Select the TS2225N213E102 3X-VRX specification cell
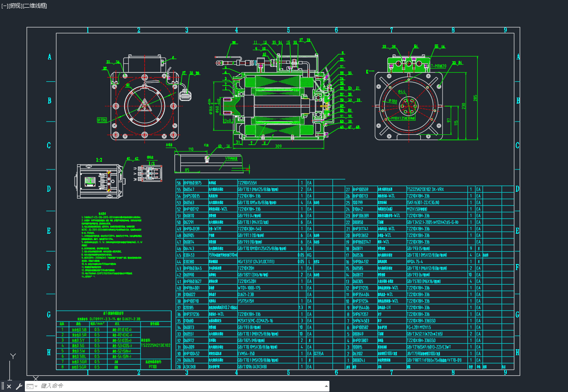Viewport: 568px width, 392px height. point(425,189)
